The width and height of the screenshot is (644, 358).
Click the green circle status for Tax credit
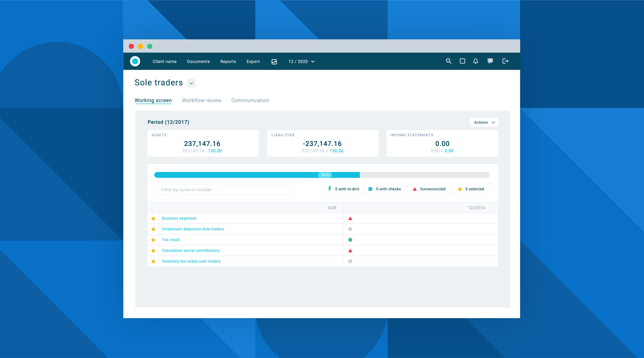350,240
